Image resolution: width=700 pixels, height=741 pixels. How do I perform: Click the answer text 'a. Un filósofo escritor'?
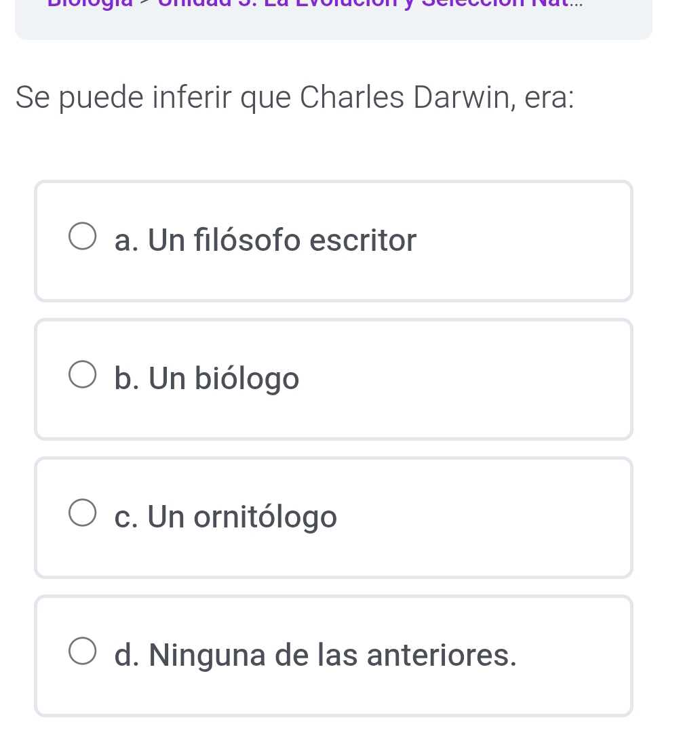265,240
